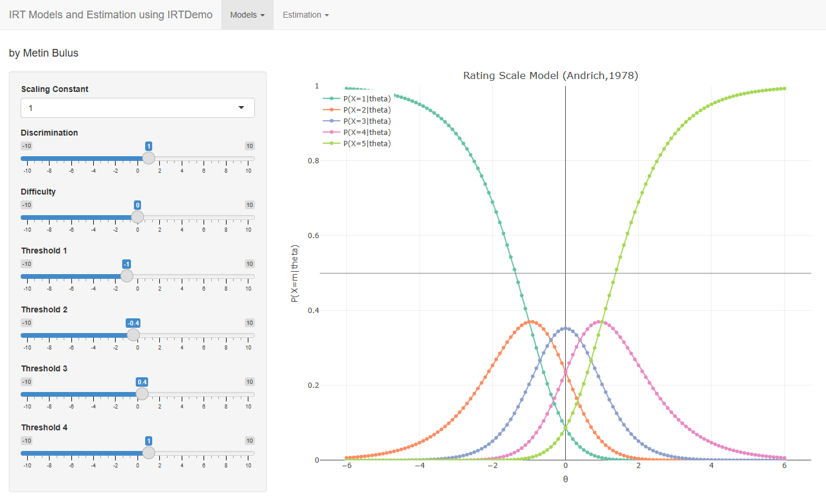This screenshot has width=826, height=504.
Task: Open the Models dropdown menu
Action: pos(247,15)
